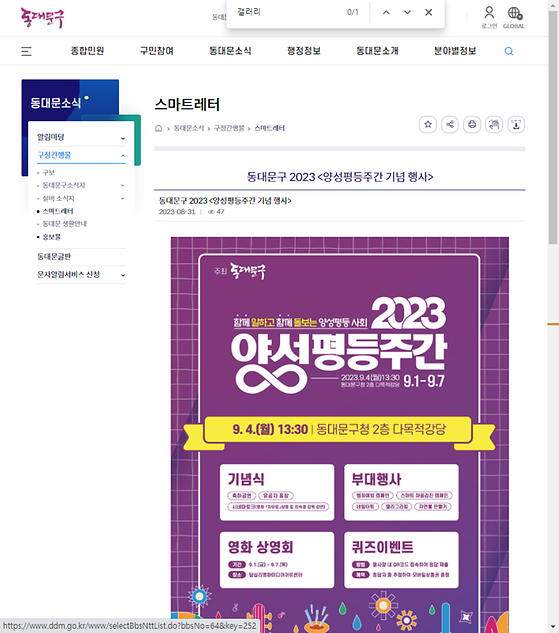559x633 pixels.
Task: Click the 양성평등주간 poster image
Action: 339,434
